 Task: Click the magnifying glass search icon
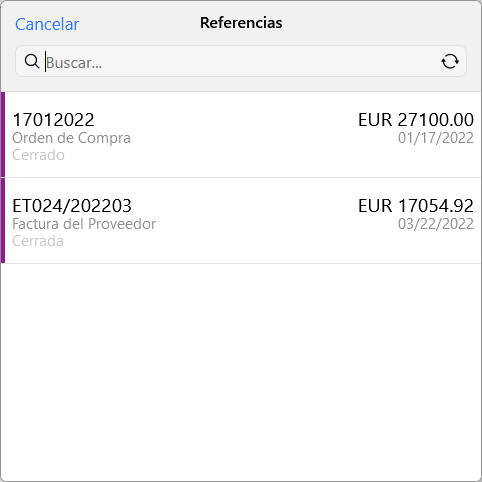coord(32,61)
